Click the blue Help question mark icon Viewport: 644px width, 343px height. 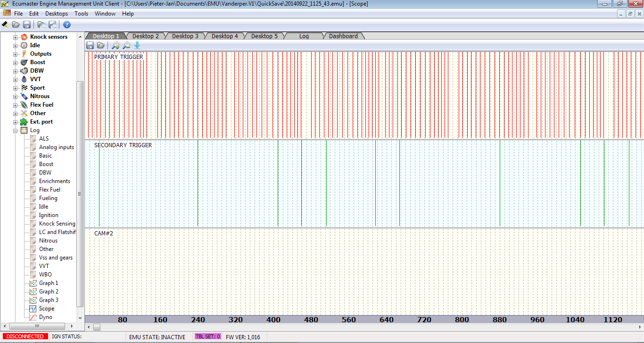[x=67, y=25]
